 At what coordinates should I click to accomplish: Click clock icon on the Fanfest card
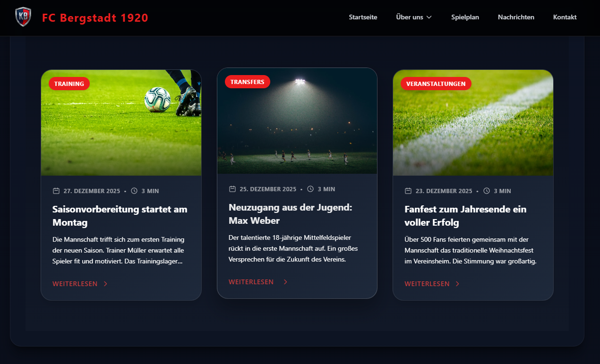point(487,191)
